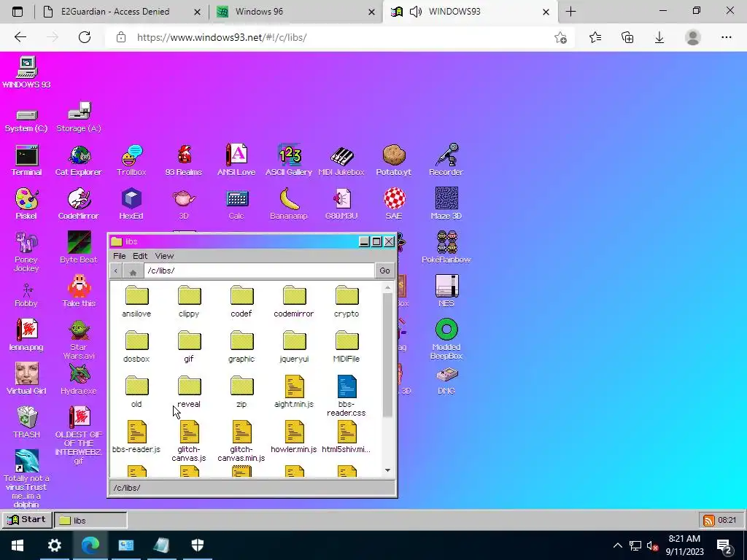Launch Calc calculator icon
Image resolution: width=747 pixels, height=560 pixels.
pyautogui.click(x=236, y=205)
